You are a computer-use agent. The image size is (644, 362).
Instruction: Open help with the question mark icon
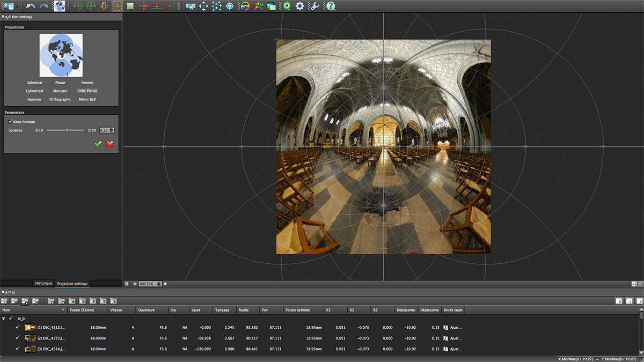tap(331, 6)
